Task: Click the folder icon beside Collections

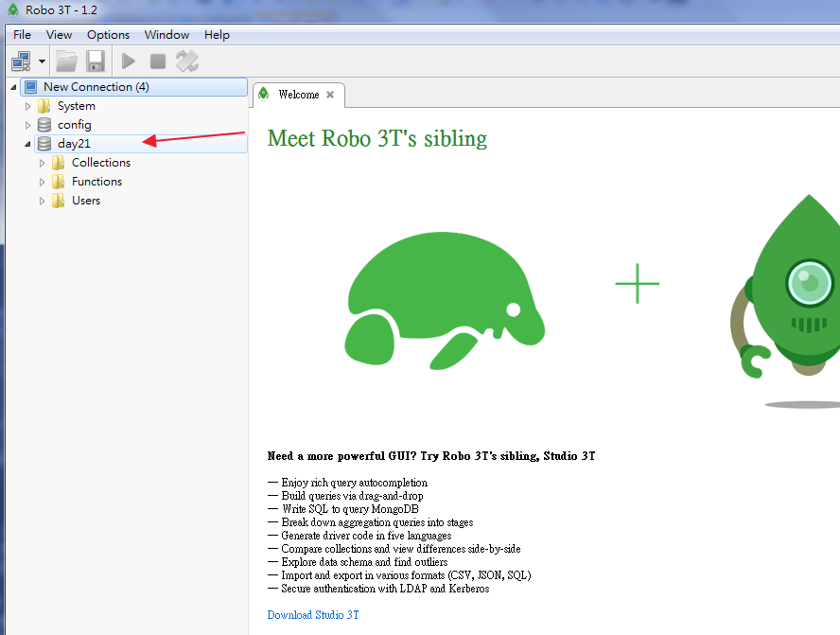Action: (59, 163)
